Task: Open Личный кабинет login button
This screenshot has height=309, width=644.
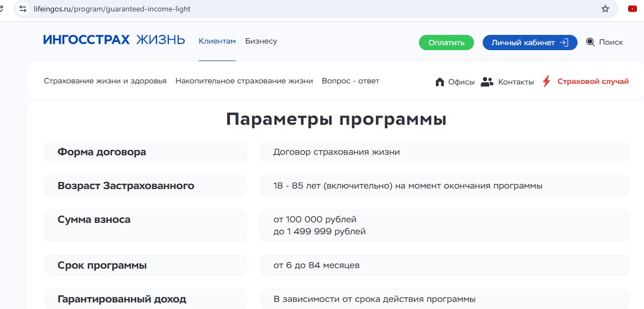Action: [530, 43]
